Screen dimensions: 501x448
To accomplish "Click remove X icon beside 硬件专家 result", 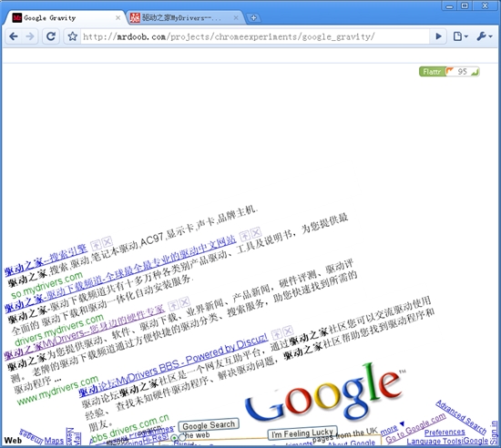I will (185, 302).
